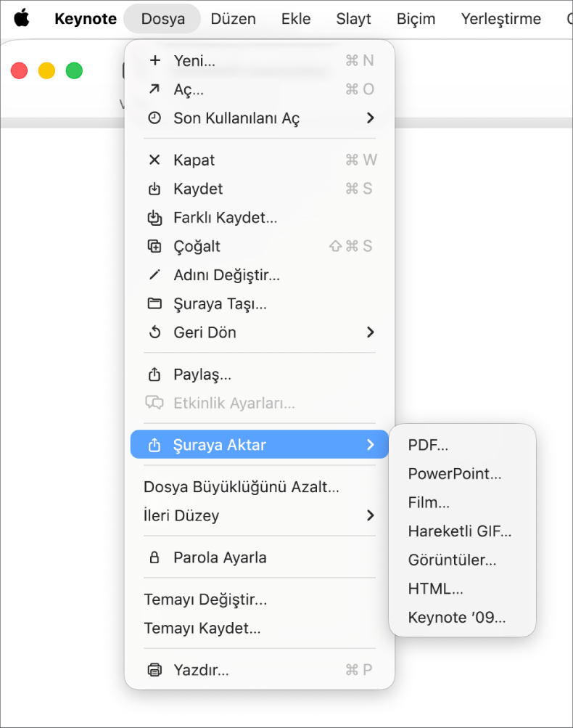Choose Adını Değiştir… menu entry
The height and width of the screenshot is (728, 573).
(x=260, y=275)
